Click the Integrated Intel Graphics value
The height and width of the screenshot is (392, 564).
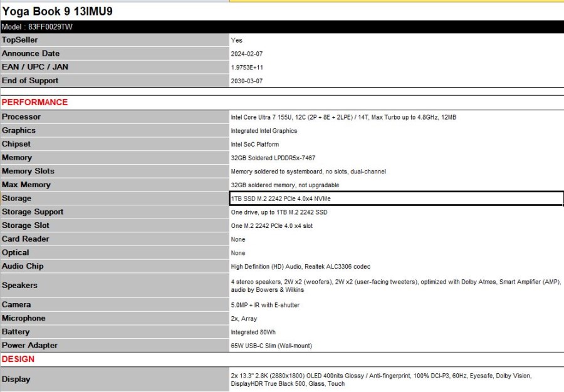pos(264,131)
